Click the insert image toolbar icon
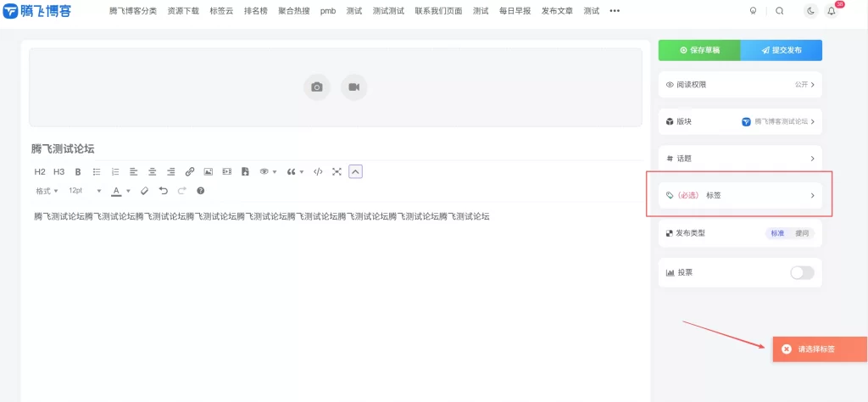The height and width of the screenshot is (402, 868). 209,171
